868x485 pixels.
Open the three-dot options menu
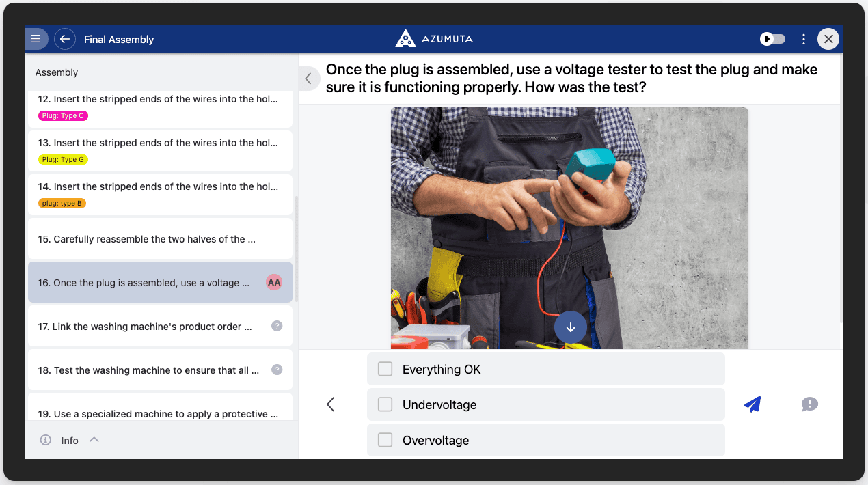804,39
